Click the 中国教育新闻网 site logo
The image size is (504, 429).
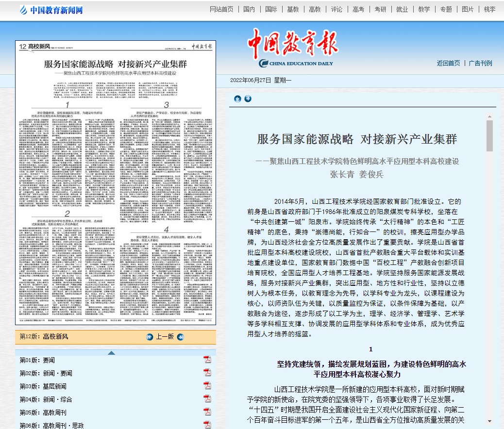pyautogui.click(x=51, y=10)
